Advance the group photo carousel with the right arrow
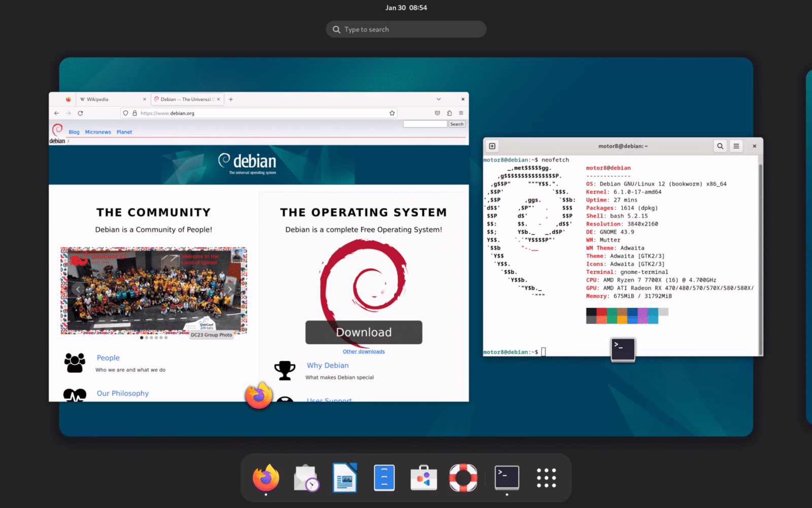 click(230, 289)
